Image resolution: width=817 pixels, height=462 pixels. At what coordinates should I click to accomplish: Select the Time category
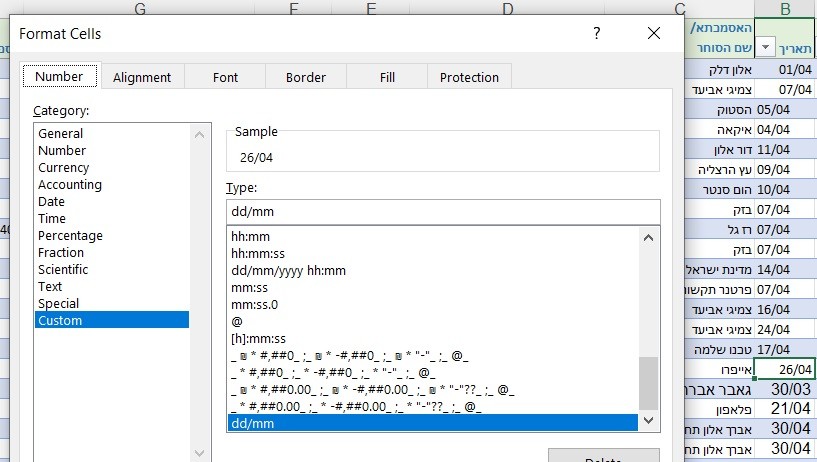[x=112, y=219]
